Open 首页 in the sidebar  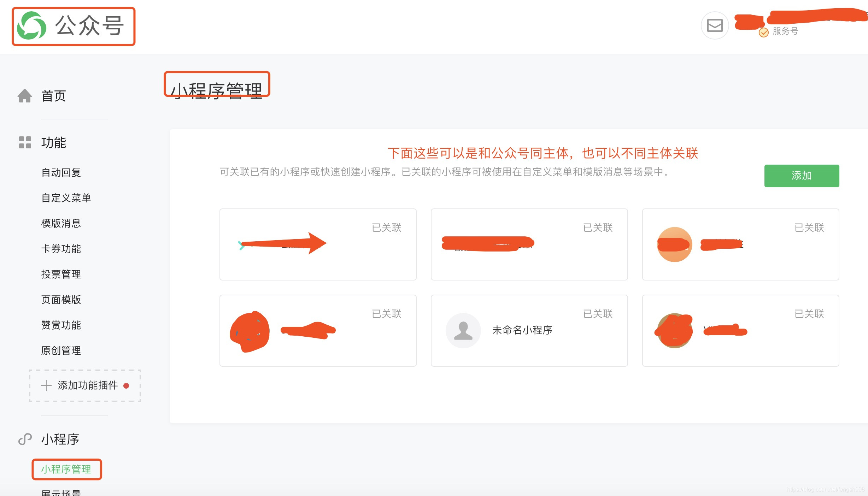[x=54, y=96]
